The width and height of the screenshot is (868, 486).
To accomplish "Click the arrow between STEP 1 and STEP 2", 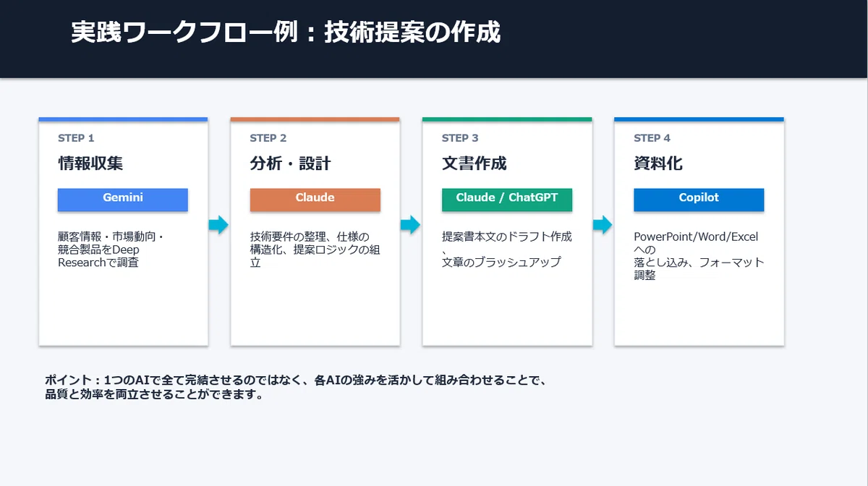I will point(218,225).
